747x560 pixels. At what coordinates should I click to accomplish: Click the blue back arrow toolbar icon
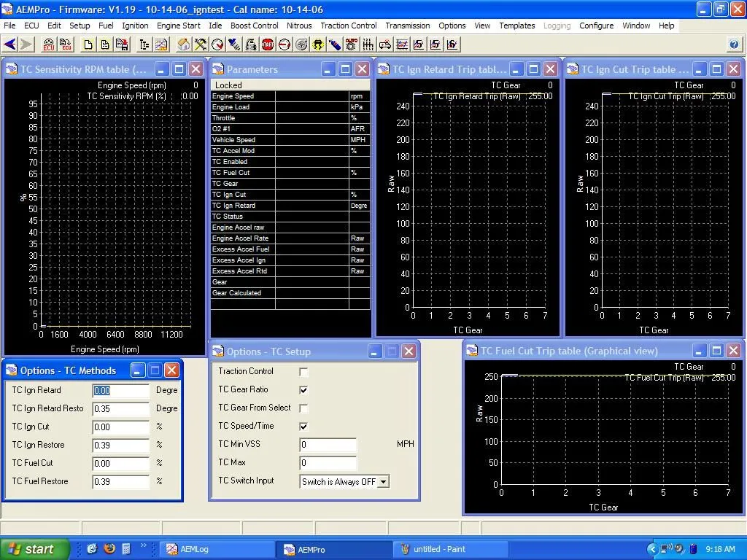(9, 44)
